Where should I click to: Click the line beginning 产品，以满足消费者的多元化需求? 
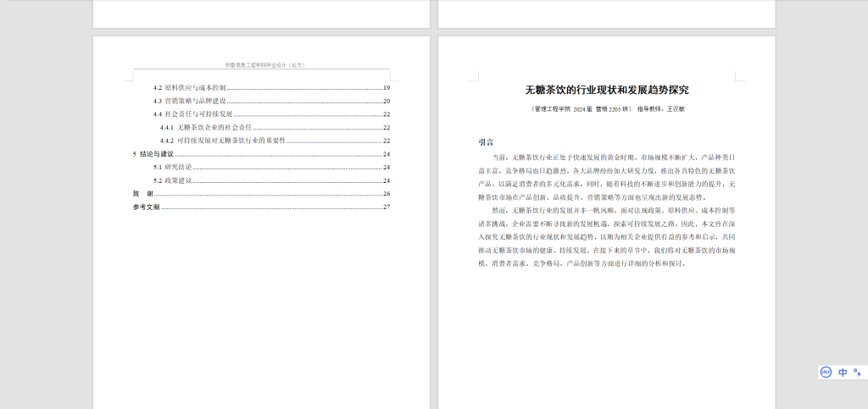tap(607, 184)
